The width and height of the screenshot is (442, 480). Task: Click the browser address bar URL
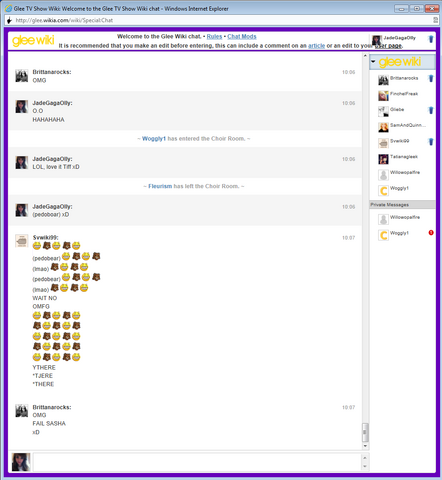64,20
